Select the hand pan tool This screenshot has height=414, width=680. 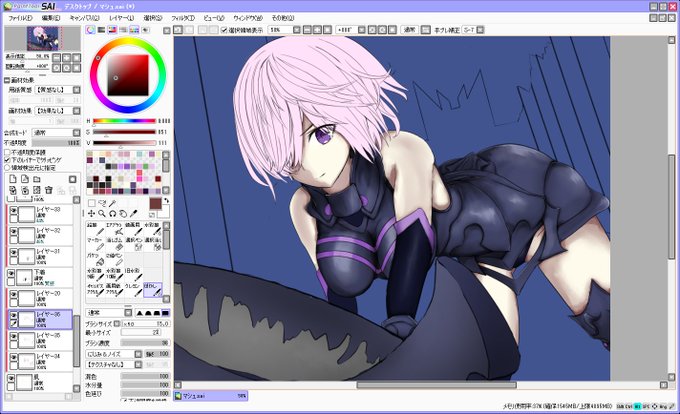(x=123, y=213)
